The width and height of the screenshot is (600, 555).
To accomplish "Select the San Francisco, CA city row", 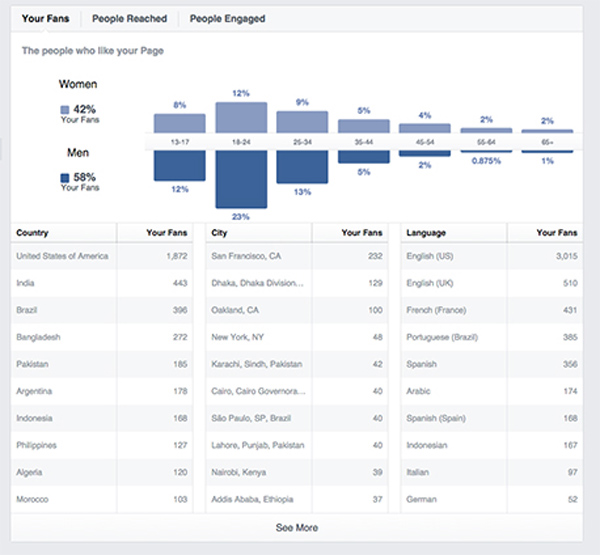I will (x=297, y=256).
